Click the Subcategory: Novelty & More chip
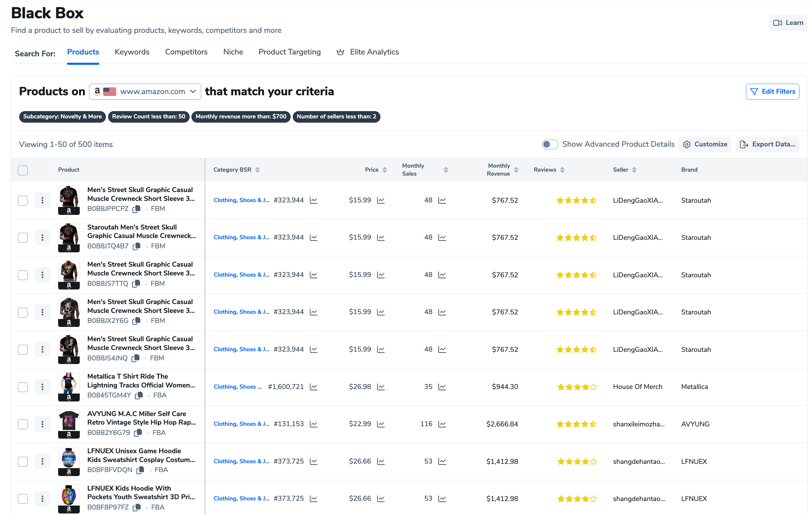Viewport: 812px width, 515px height. point(62,117)
